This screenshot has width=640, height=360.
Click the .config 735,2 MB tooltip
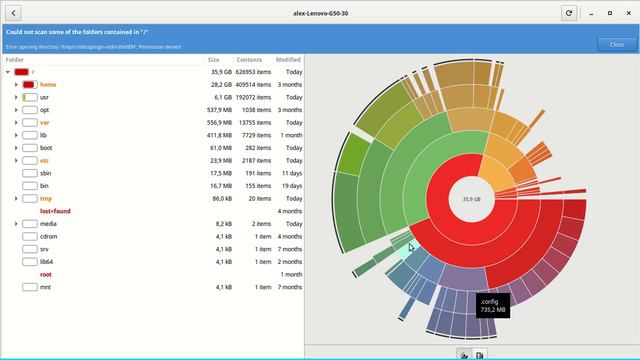[x=493, y=306]
